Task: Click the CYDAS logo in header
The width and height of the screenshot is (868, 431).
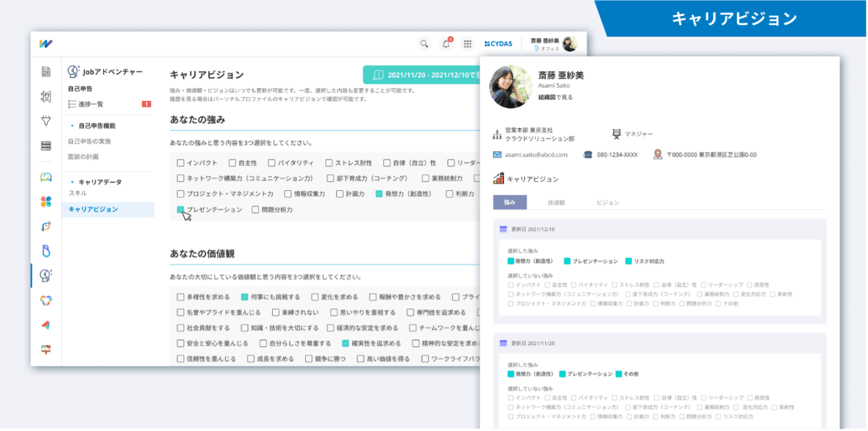Action: click(x=498, y=43)
